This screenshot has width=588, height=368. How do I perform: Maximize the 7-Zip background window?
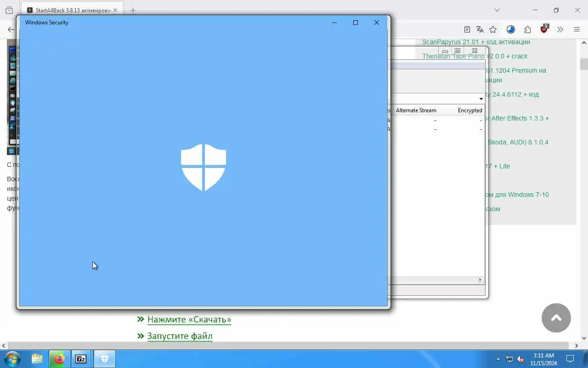click(458, 51)
